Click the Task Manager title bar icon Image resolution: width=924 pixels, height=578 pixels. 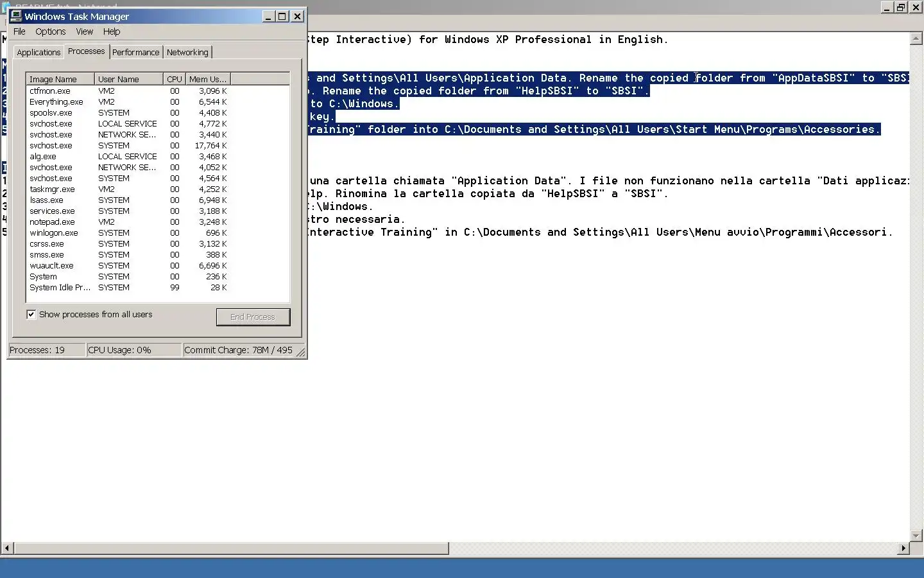pyautogui.click(x=16, y=16)
